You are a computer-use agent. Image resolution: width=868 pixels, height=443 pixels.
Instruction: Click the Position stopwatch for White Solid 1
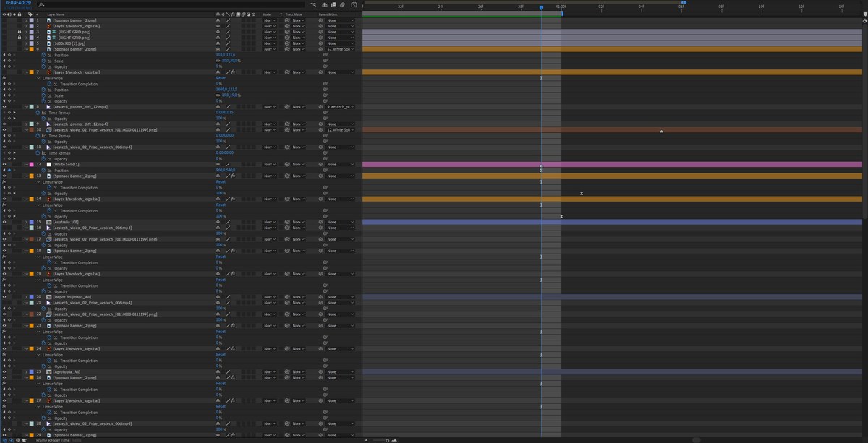[43, 171]
